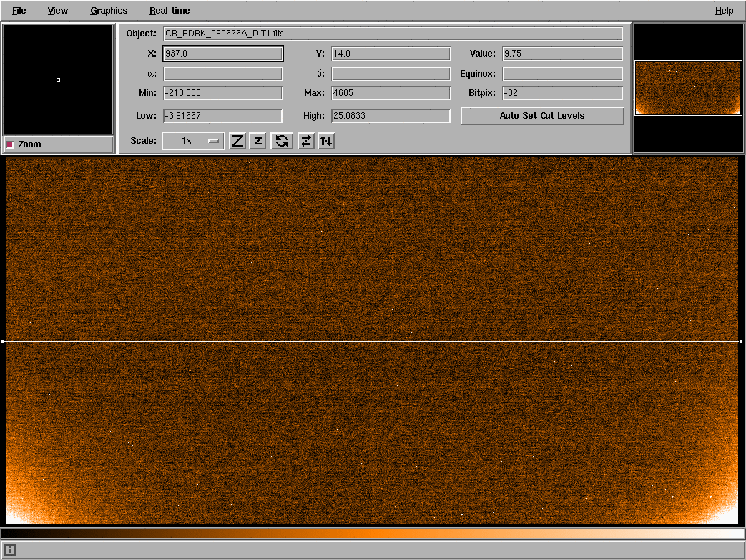Click the Value field showing 9.75
Screen dimensions: 746x560
click(562, 54)
